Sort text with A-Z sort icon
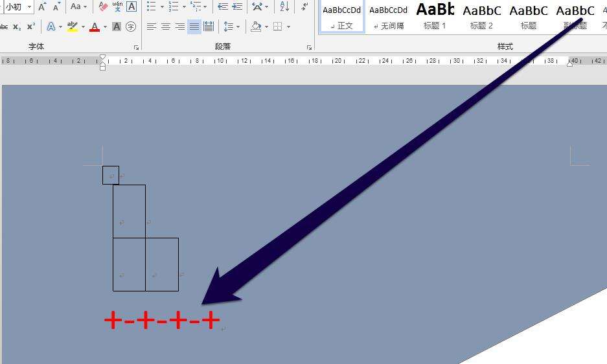 284,6
